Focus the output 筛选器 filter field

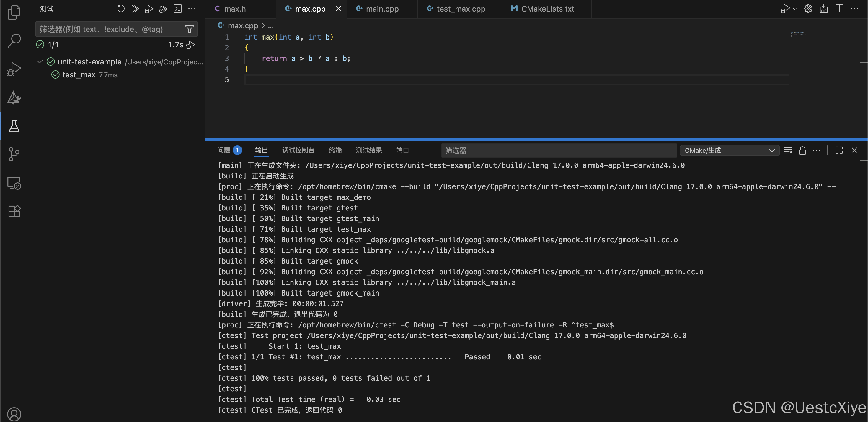pyautogui.click(x=558, y=150)
